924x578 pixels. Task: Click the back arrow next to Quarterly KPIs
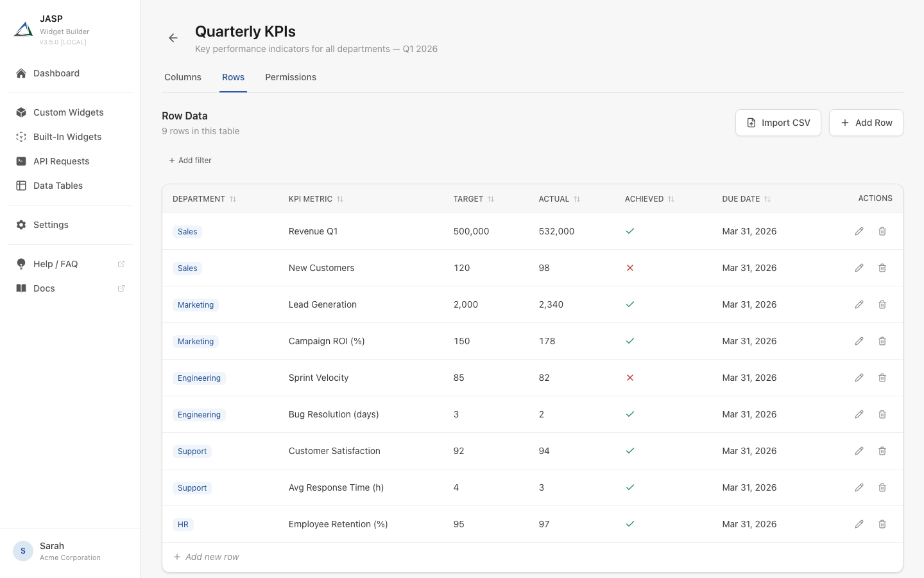click(173, 38)
